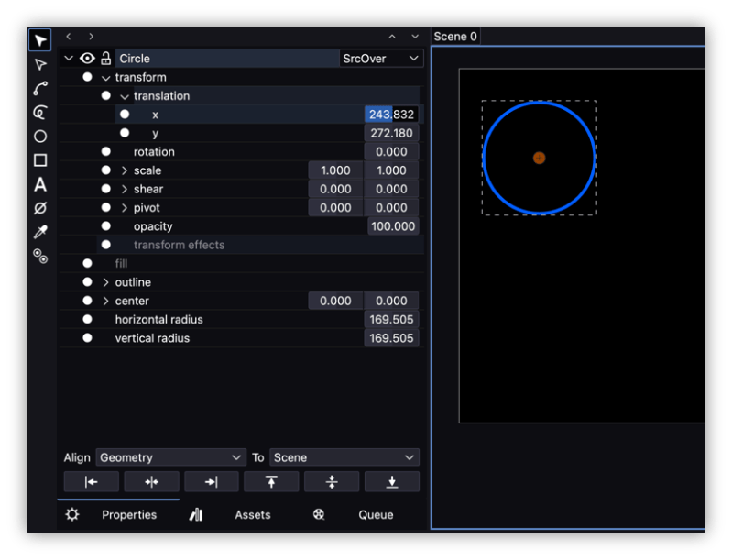Toggle keyframe dot for vertical radius
The width and height of the screenshot is (732, 560).
coord(87,338)
